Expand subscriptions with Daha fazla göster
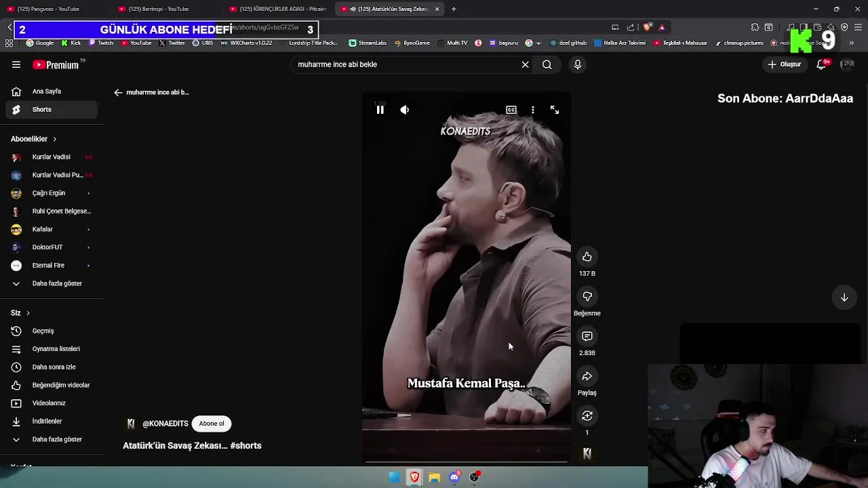The height and width of the screenshot is (488, 868). 52,283
